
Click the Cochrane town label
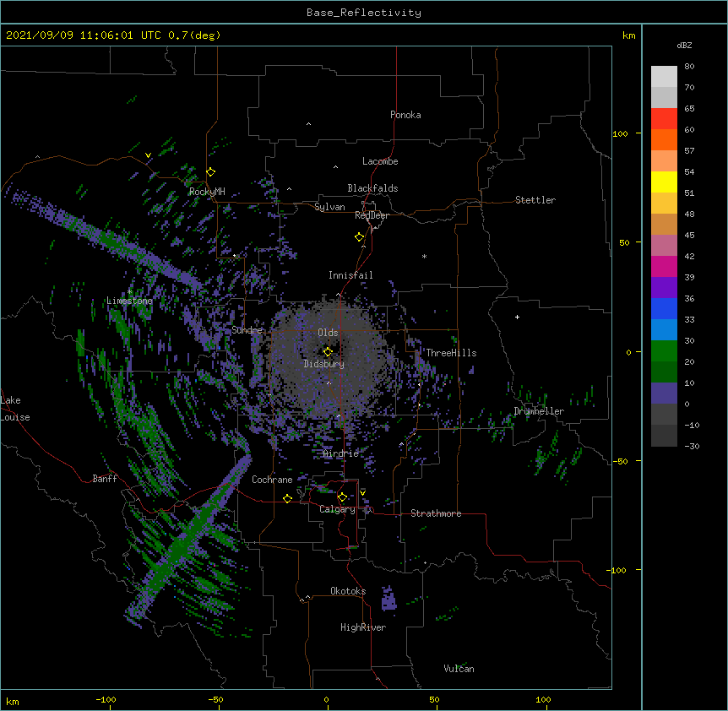point(272,480)
